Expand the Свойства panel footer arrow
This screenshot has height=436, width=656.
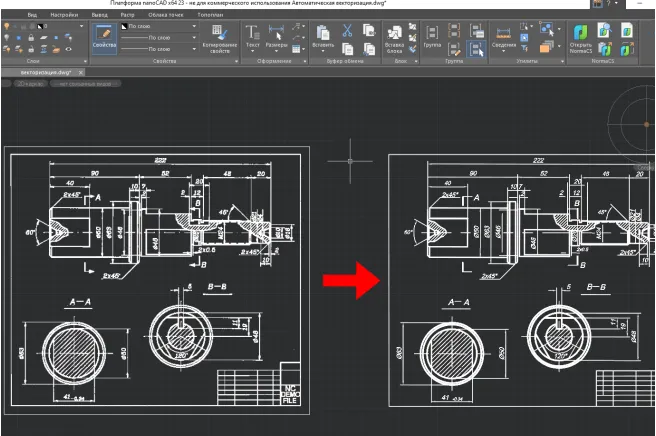pos(236,61)
